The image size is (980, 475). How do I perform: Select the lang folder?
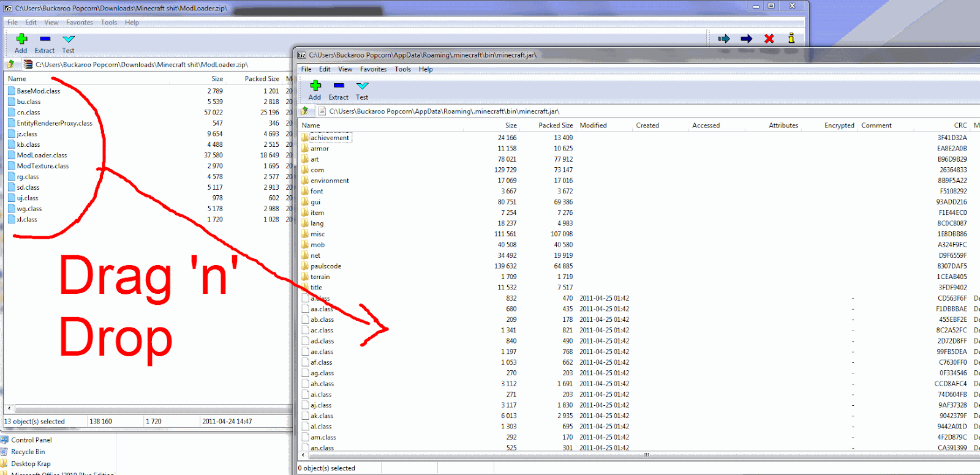click(317, 223)
